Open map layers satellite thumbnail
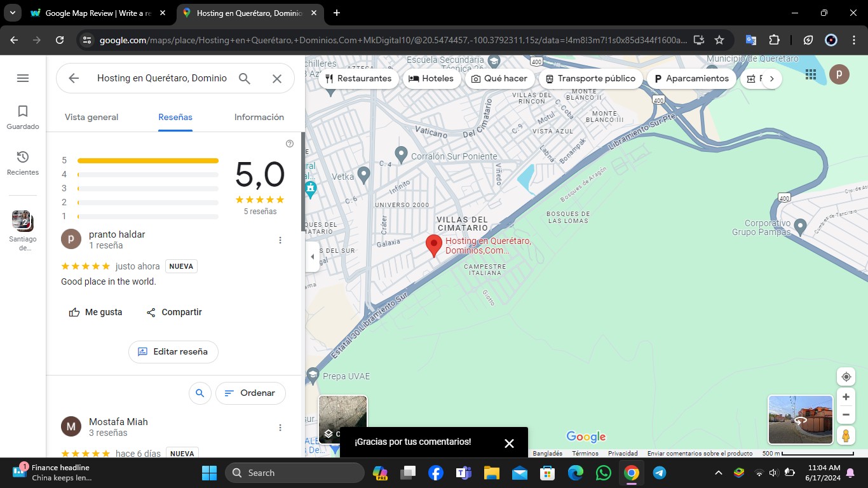 342,419
